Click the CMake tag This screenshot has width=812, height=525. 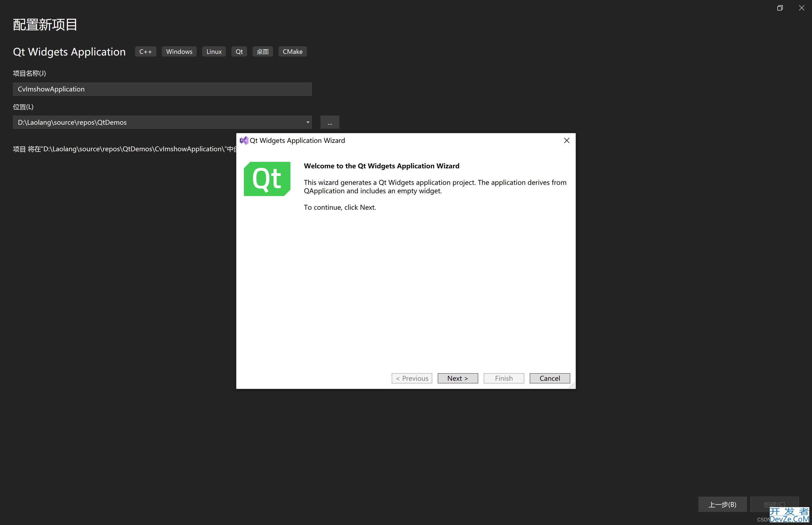point(293,51)
